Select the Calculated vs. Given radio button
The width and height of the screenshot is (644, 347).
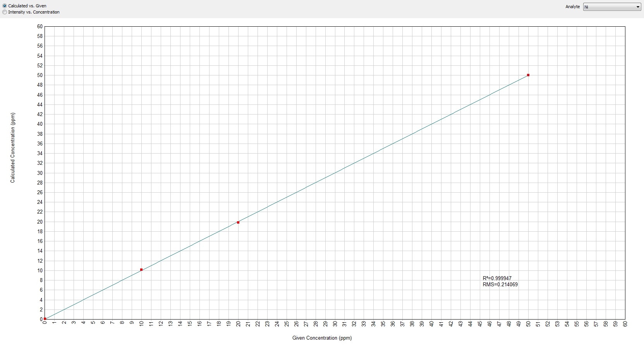[x=5, y=6]
